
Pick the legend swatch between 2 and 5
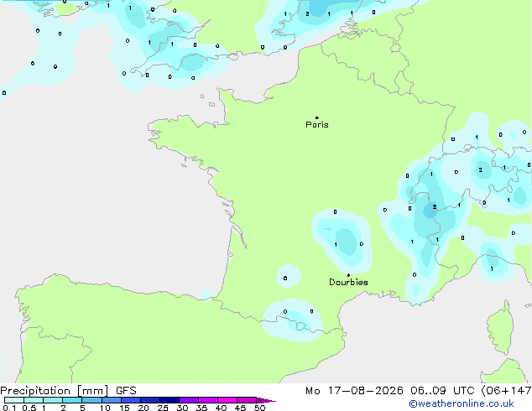[x=72, y=400]
